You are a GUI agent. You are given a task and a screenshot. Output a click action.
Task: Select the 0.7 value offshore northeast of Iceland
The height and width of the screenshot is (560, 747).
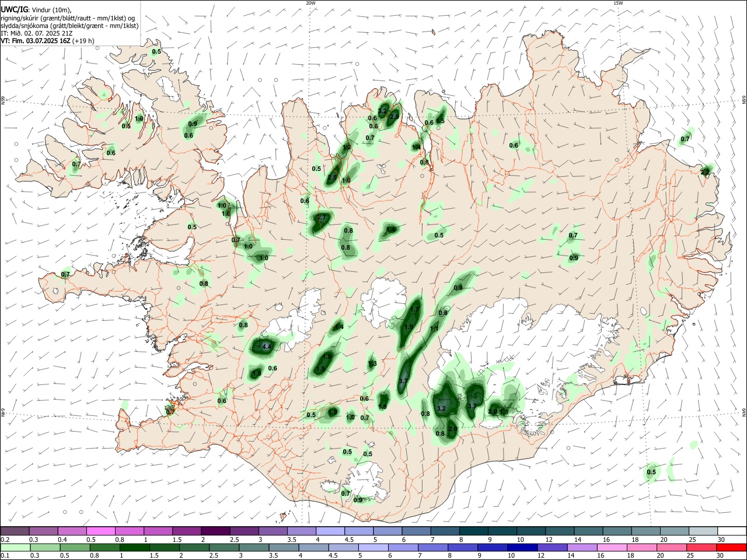click(x=685, y=139)
